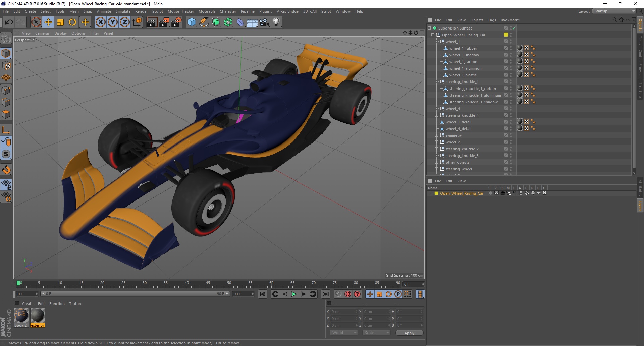
Task: Add a Camera object
Action: point(264,22)
